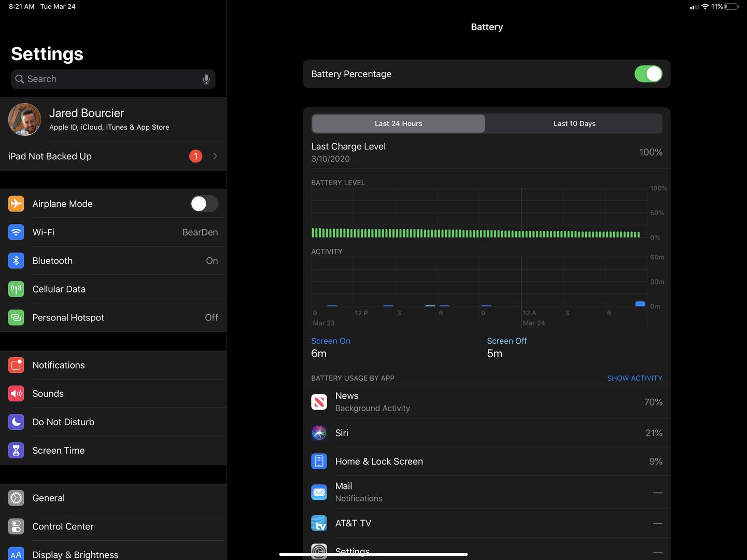The image size is (747, 560).
Task: Tap the Notifications icon
Action: point(16,365)
